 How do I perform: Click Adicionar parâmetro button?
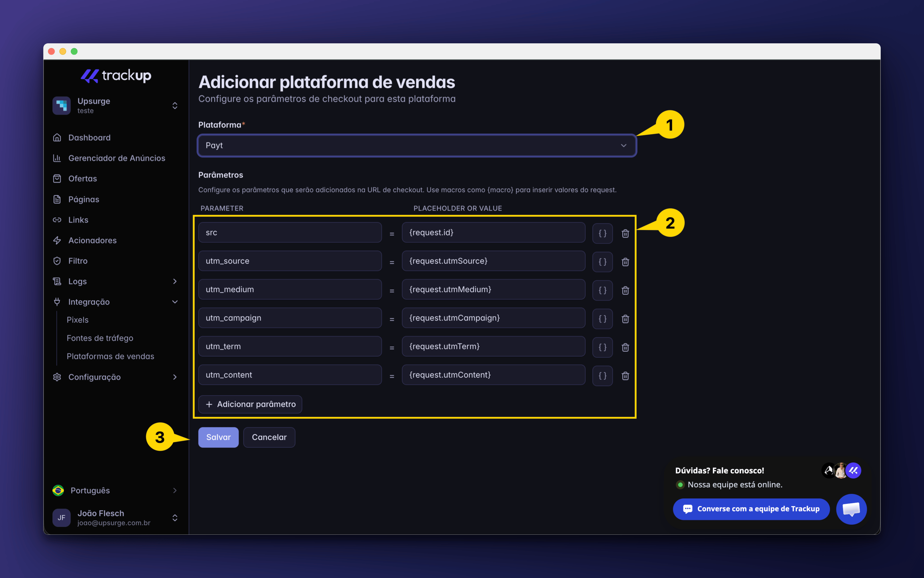click(x=250, y=404)
